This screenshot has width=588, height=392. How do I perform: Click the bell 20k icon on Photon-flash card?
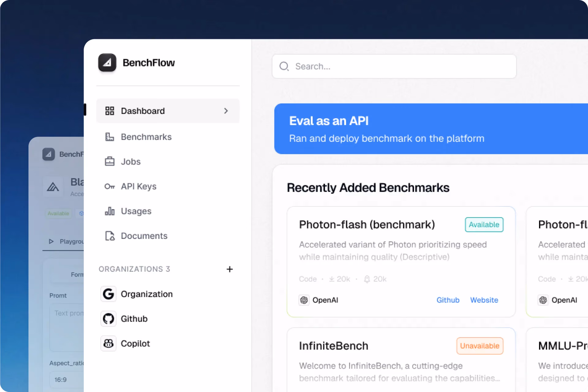(367, 279)
